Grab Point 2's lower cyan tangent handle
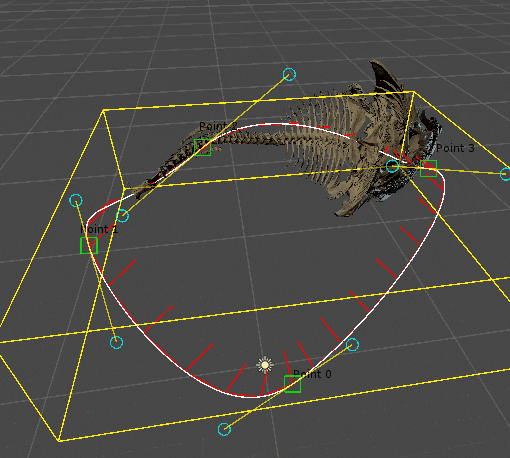 [x=122, y=216]
